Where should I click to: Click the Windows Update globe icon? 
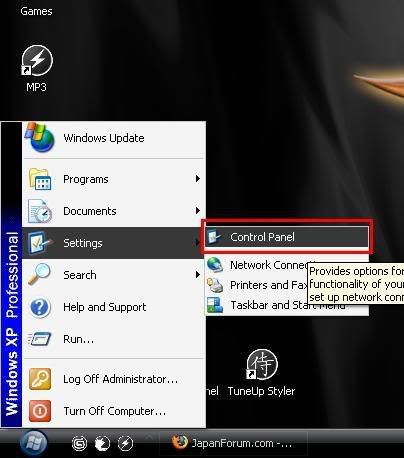(x=40, y=138)
